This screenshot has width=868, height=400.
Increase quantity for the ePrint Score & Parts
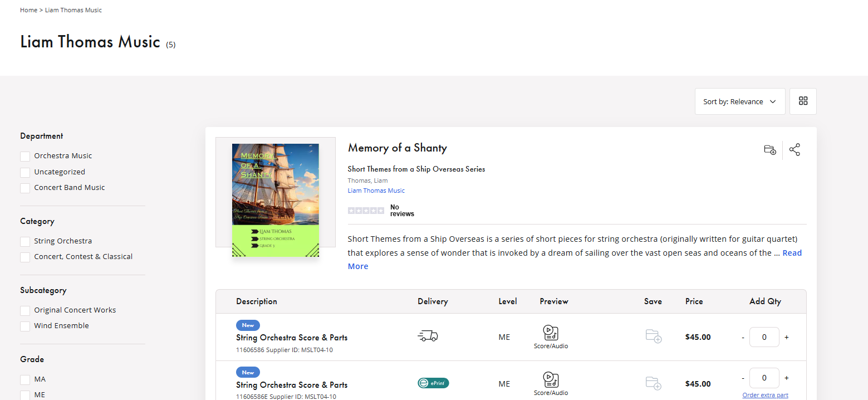click(x=787, y=378)
